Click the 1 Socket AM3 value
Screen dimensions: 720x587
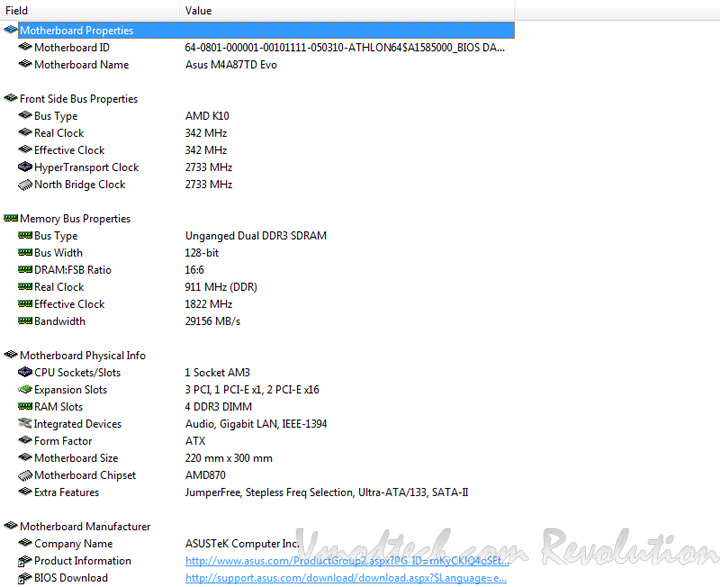[x=217, y=373]
